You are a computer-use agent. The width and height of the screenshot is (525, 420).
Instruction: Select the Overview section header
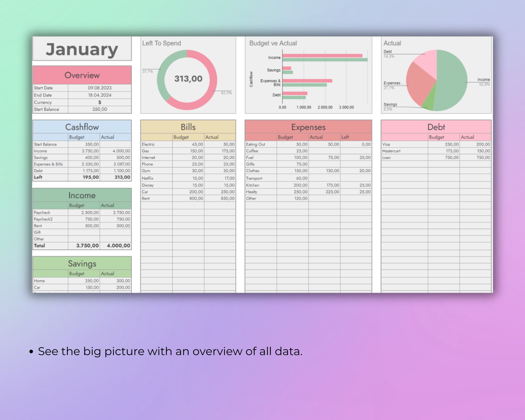click(82, 75)
